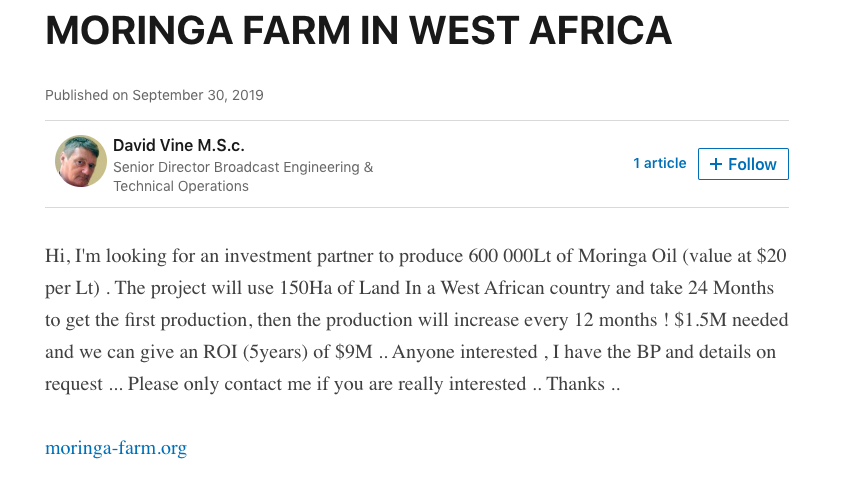Open David Vine's profile photo
Image resolution: width=861 pixels, height=484 pixels.
pos(81,161)
